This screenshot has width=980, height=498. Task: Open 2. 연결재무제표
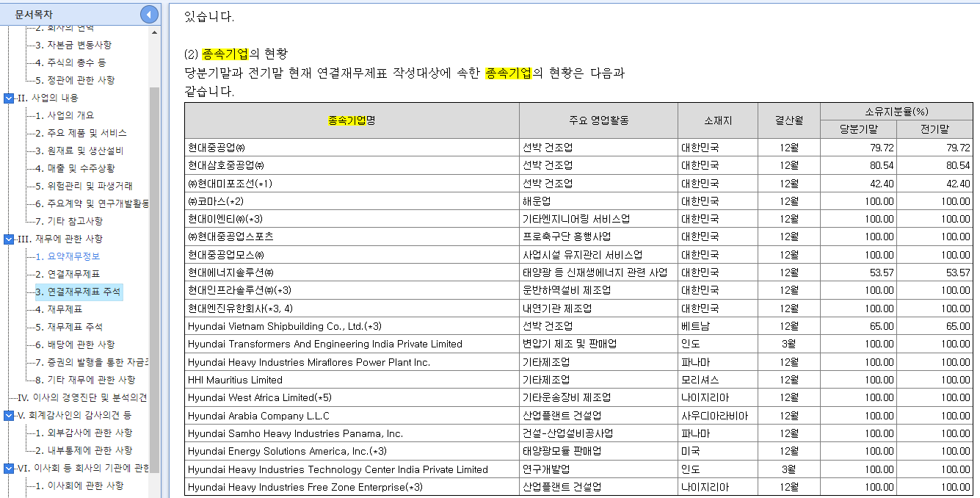pyautogui.click(x=68, y=274)
